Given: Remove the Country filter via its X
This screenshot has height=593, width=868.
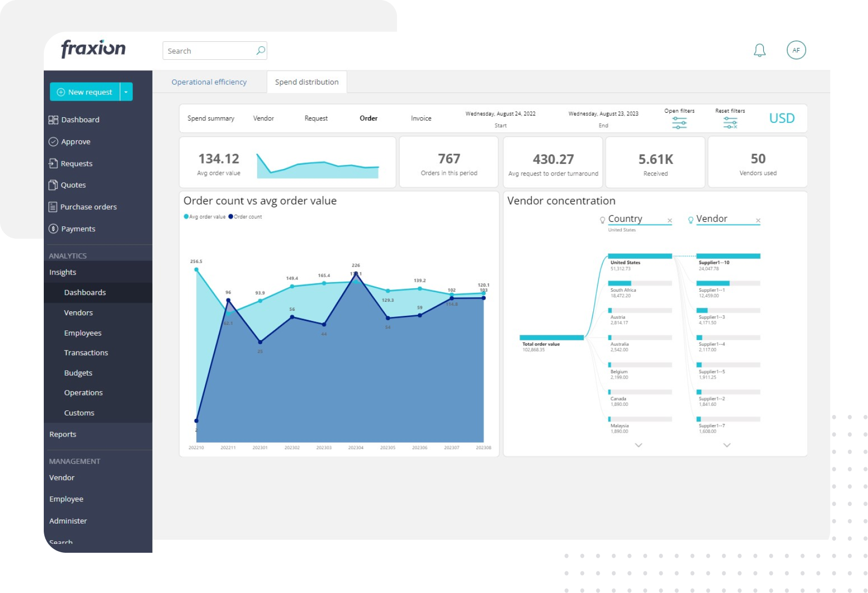Looking at the screenshot, I should (670, 220).
